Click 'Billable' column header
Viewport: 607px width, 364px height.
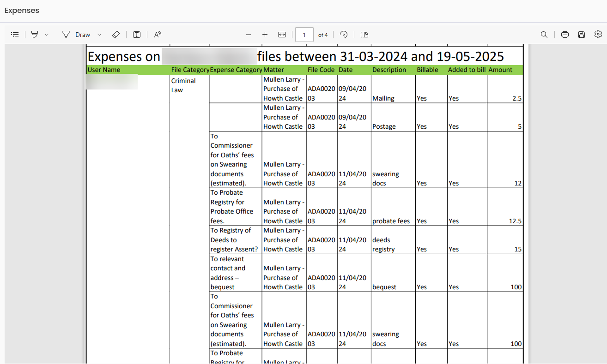(x=428, y=70)
